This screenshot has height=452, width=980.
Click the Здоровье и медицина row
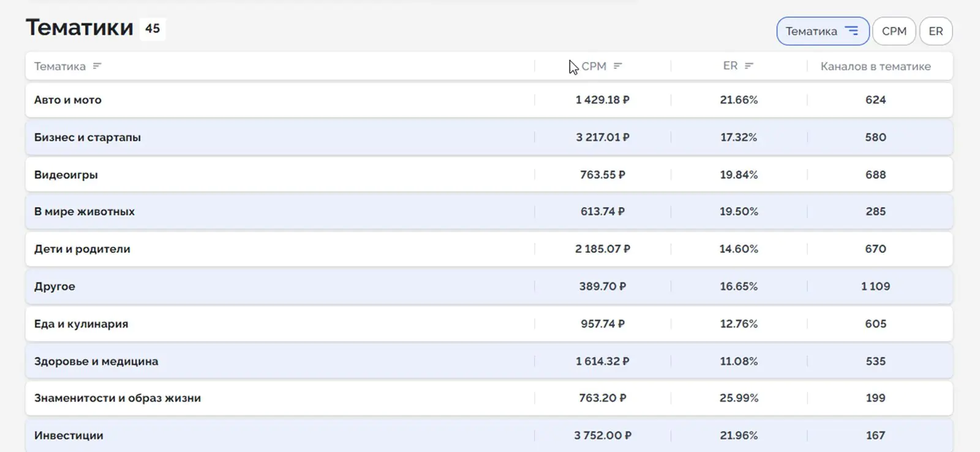[x=96, y=361]
